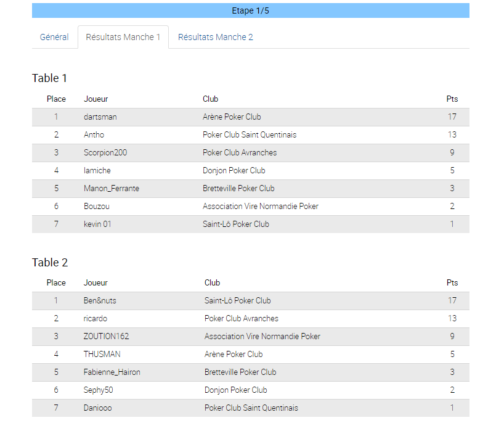Screen dimensions: 504x423
Task: Select the kevin 01 row
Action: click(250, 224)
